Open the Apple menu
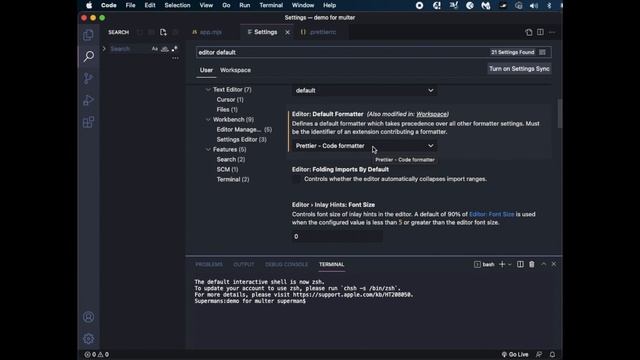640x360 pixels. pyautogui.click(x=89, y=5)
